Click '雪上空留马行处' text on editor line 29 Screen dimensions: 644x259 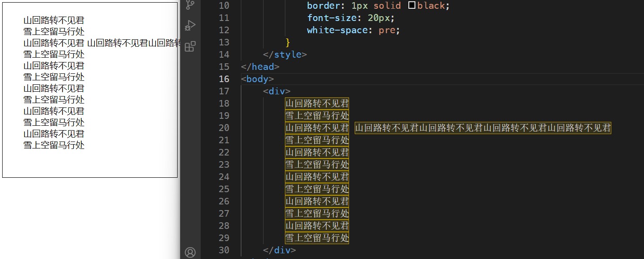point(317,238)
